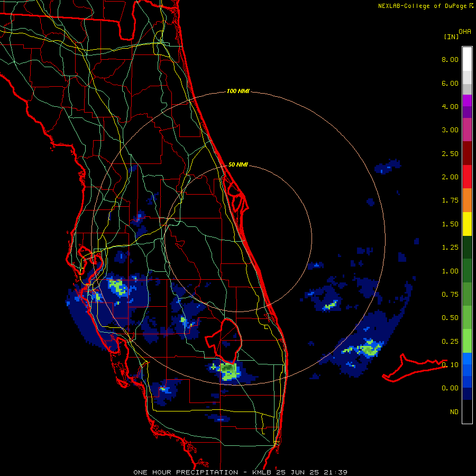Click the '2.50' legend value
Image resolution: width=476 pixels, height=476 pixels.
point(450,153)
